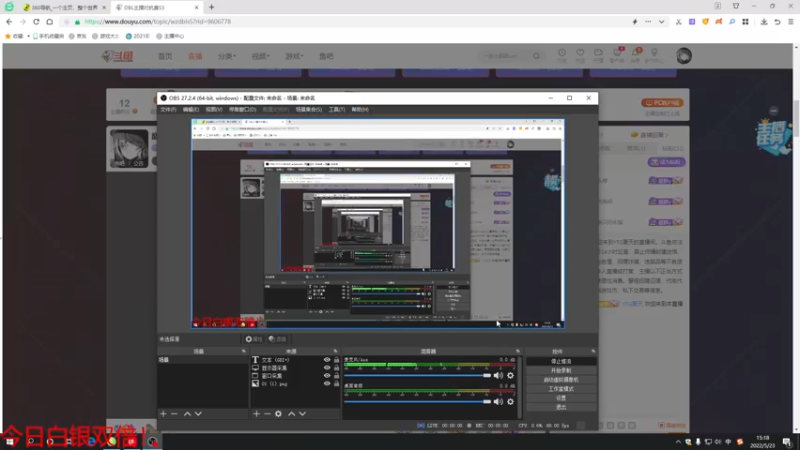The width and height of the screenshot is (800, 450).
Task: Open the Douyu user avatar
Action: (x=684, y=56)
